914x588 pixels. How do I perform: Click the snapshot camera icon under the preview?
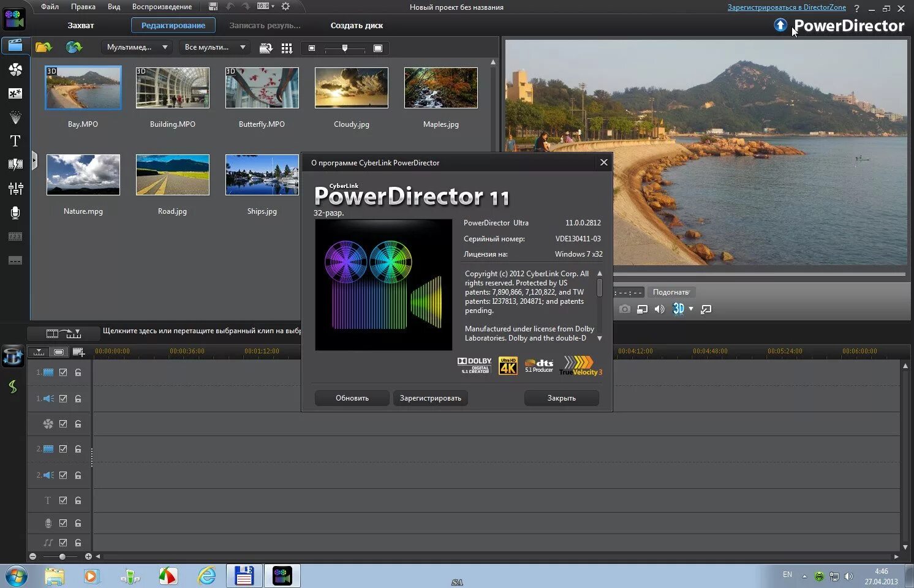tap(624, 309)
